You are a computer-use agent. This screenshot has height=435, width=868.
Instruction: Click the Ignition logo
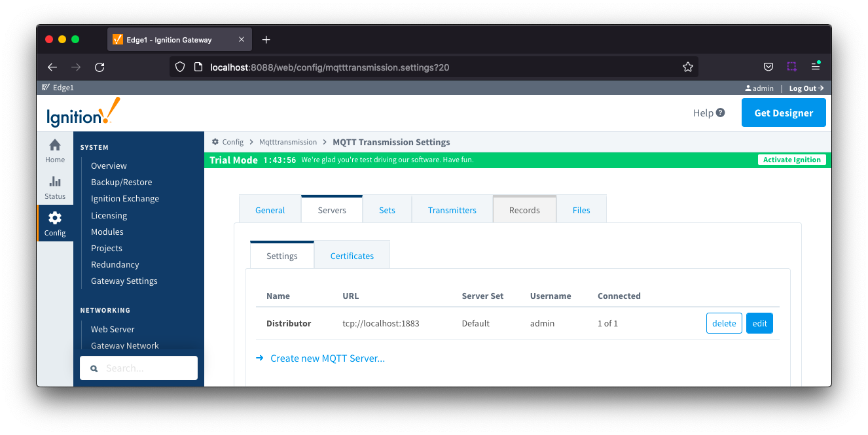click(x=83, y=113)
